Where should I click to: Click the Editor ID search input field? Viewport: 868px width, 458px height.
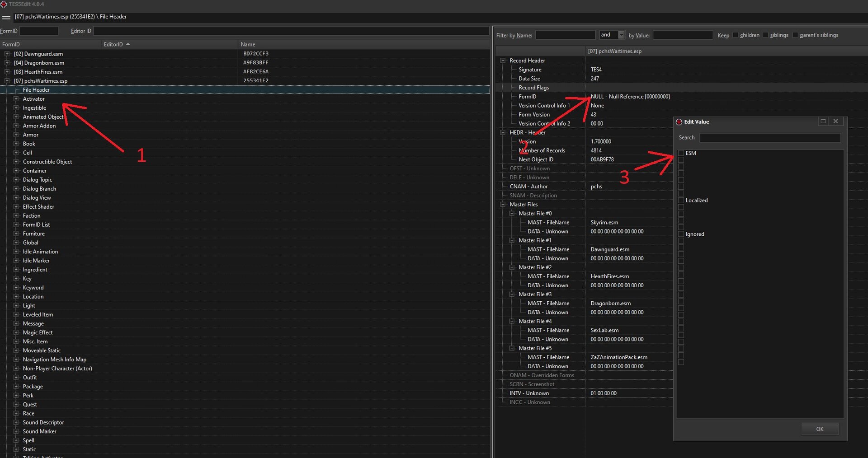pyautogui.click(x=291, y=31)
